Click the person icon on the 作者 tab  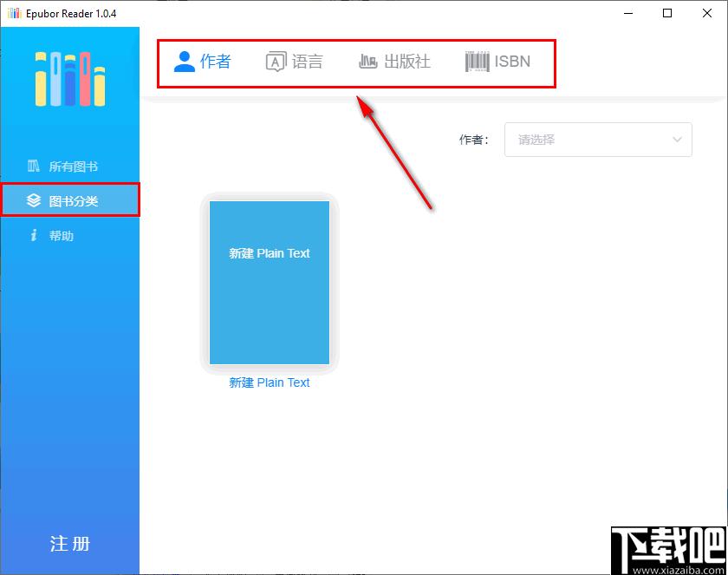pos(185,62)
